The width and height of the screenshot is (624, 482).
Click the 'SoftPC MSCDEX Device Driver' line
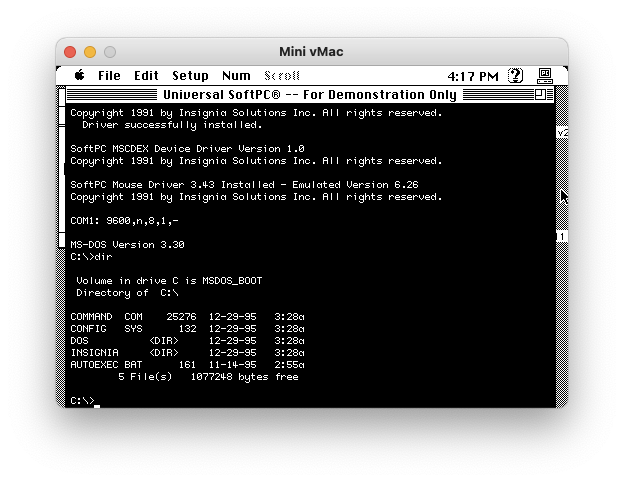(x=187, y=149)
